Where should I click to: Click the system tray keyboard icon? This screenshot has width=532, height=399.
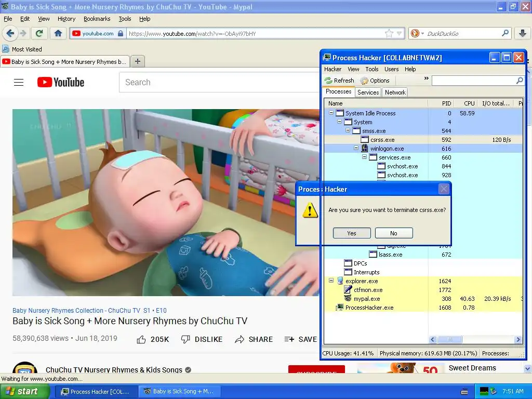pyautogui.click(x=465, y=392)
